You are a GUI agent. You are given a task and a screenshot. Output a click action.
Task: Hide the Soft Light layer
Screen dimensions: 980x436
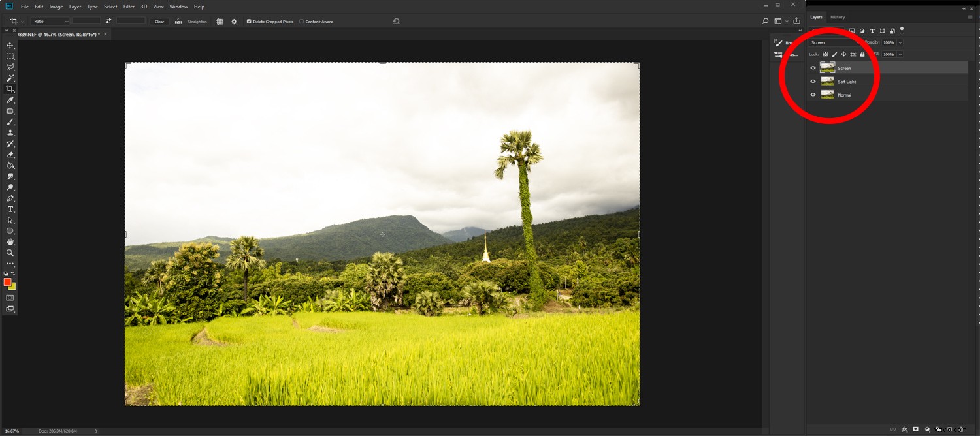(813, 81)
